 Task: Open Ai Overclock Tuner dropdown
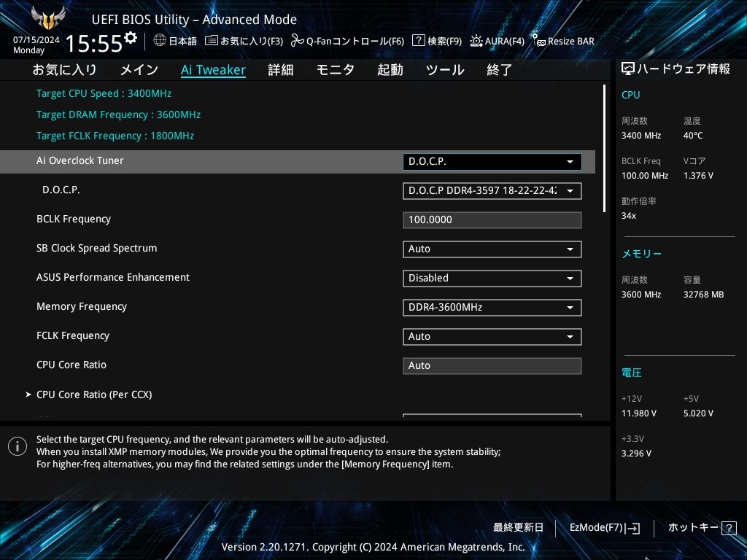[492, 161]
